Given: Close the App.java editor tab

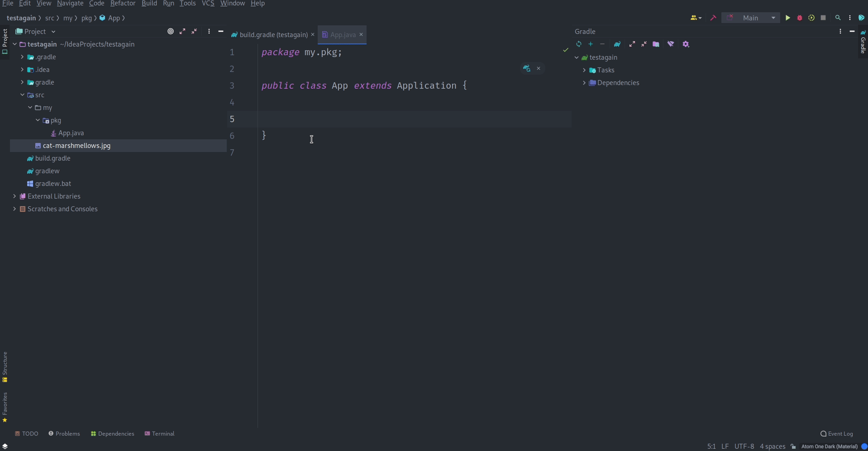Looking at the screenshot, I should point(361,34).
